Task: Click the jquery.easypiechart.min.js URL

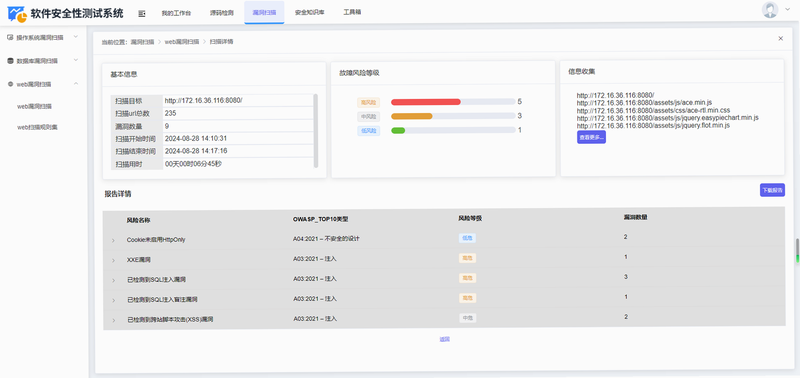Action: pyautogui.click(x=667, y=118)
